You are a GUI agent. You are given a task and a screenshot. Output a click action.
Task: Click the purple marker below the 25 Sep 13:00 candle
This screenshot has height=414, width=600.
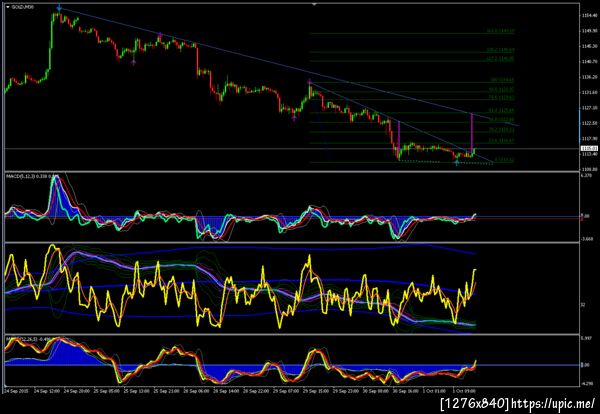pyautogui.click(x=133, y=62)
